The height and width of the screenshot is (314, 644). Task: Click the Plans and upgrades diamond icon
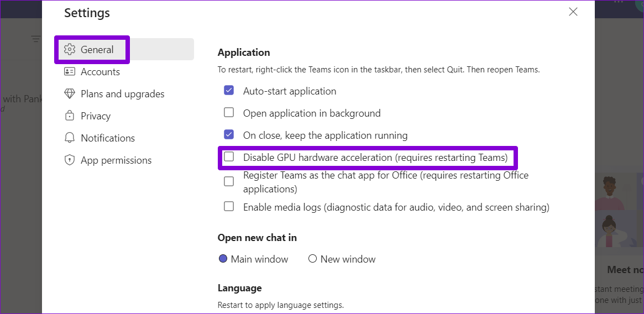click(70, 94)
